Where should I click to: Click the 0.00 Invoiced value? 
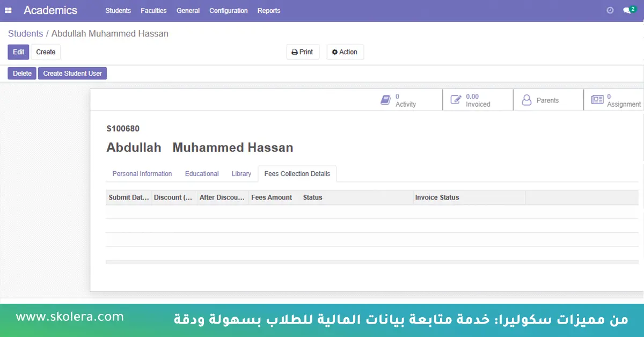[x=472, y=97]
